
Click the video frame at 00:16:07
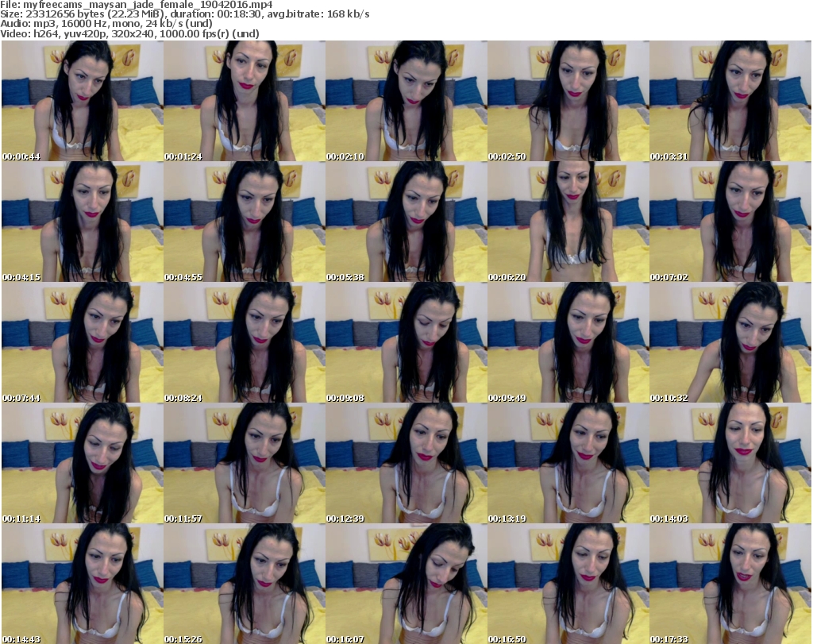[406, 584]
